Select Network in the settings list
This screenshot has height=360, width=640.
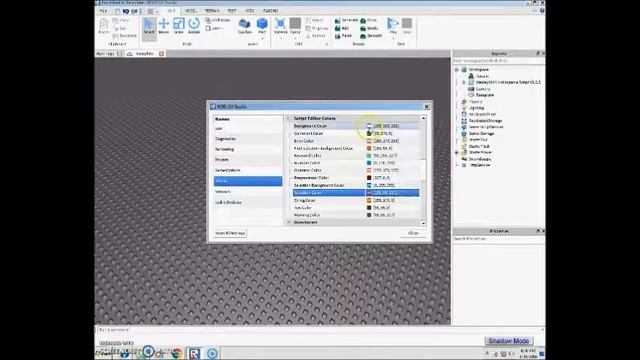248,191
